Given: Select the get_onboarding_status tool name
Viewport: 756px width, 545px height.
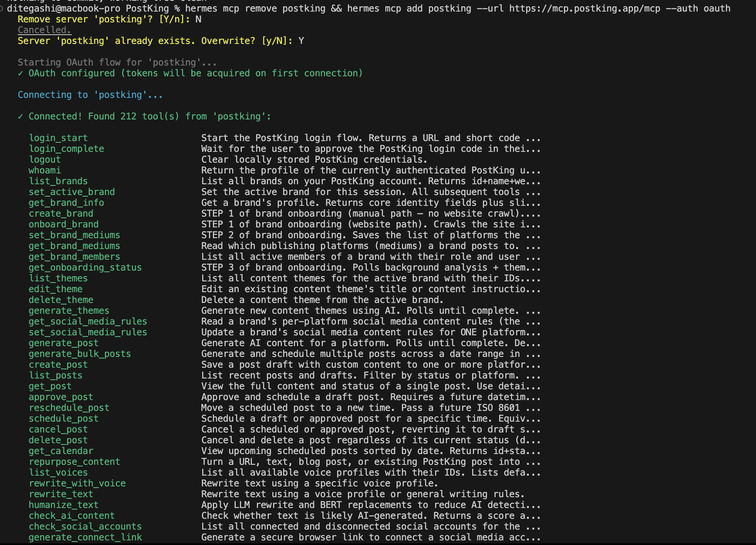Looking at the screenshot, I should (x=85, y=267).
